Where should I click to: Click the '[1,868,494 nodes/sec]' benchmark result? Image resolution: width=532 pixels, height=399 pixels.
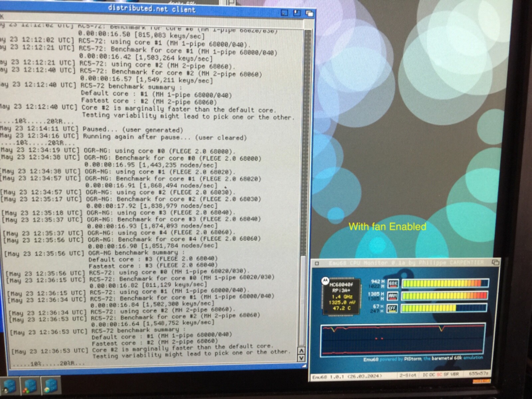179,185
